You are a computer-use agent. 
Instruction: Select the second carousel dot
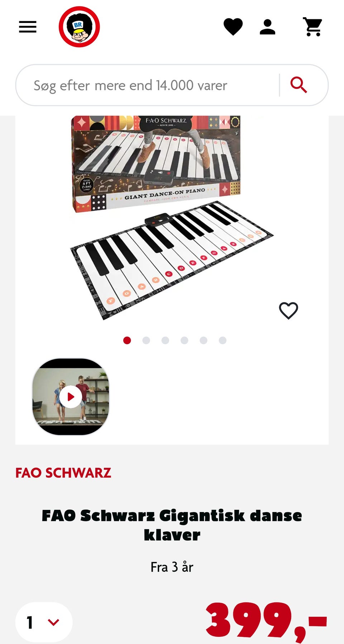pyautogui.click(x=146, y=340)
